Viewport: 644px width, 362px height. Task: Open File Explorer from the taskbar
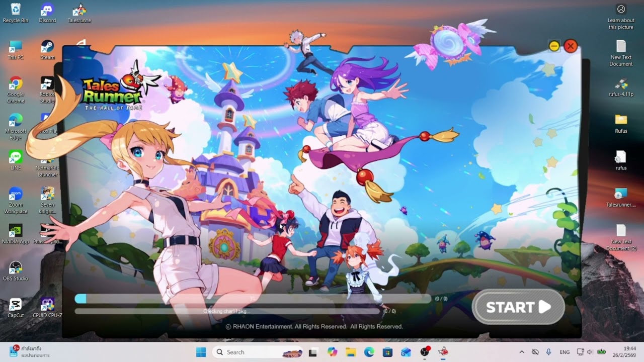coord(351,352)
